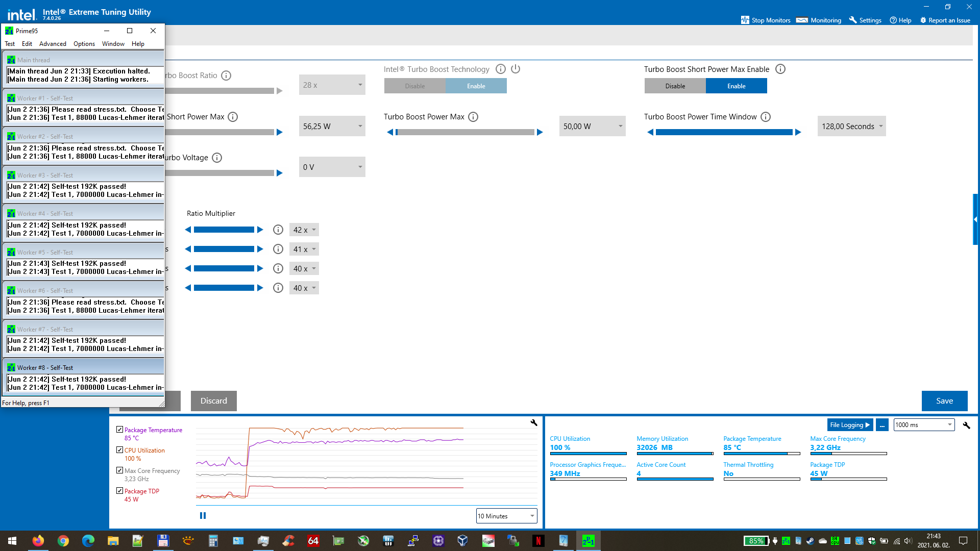The image size is (980, 551).
Task: Show info for Intel Turbo Boost Technology
Action: (501, 69)
